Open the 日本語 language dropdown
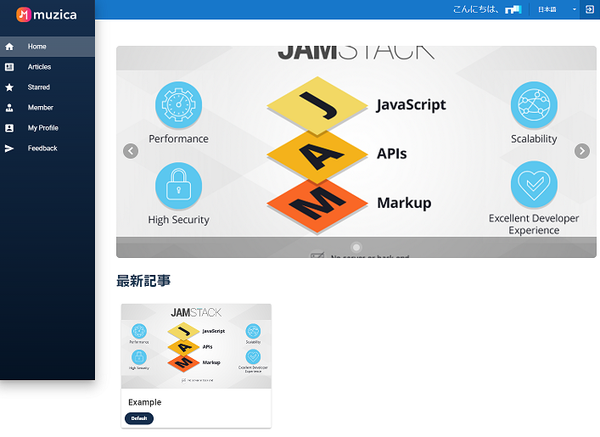Screen dimensions: 600x437 [x=556, y=9]
